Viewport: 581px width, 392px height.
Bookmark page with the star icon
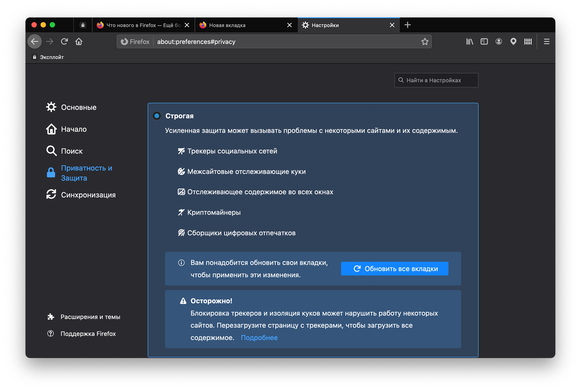tap(425, 42)
